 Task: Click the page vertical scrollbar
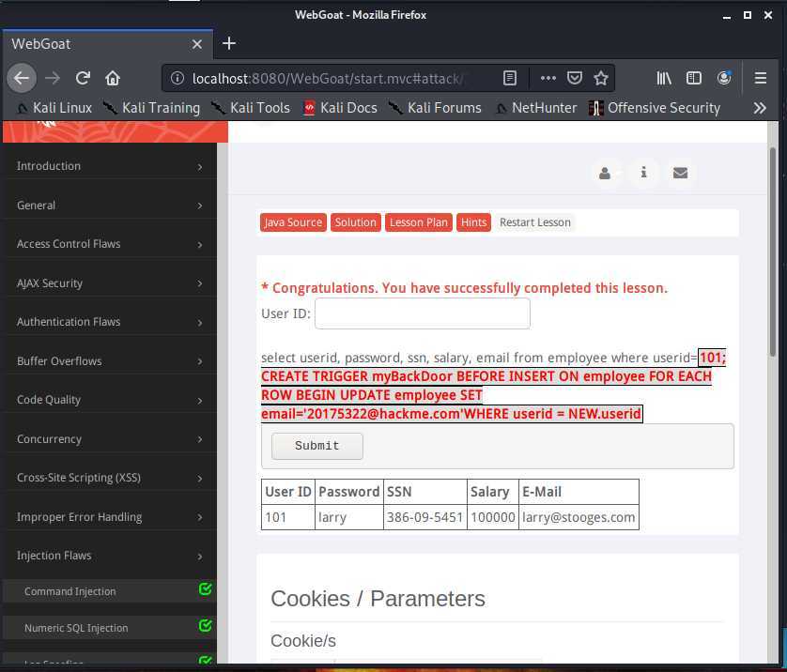[773, 252]
